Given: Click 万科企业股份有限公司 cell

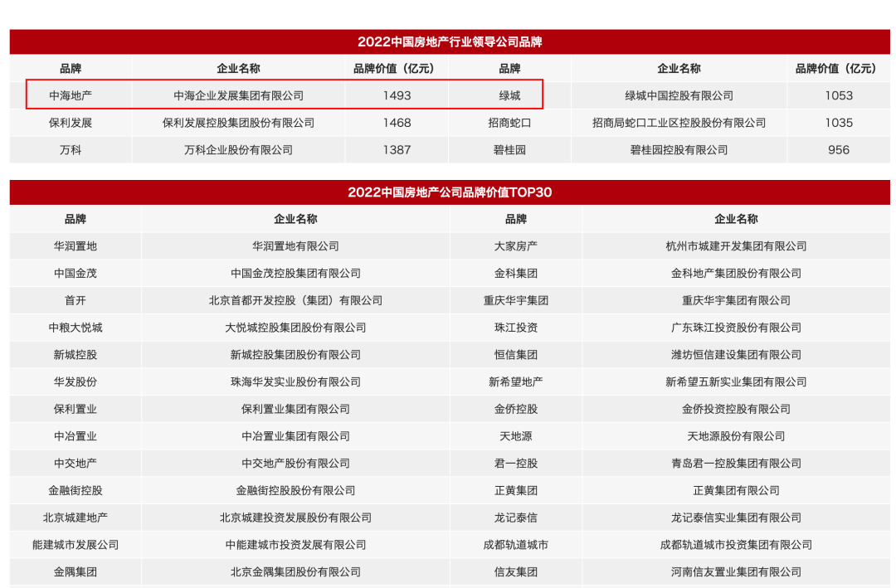Looking at the screenshot, I should 238,150.
